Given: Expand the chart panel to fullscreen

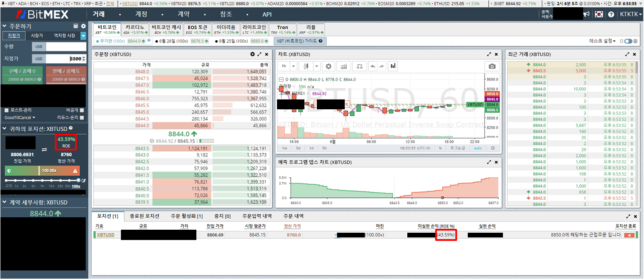Looking at the screenshot, I should point(489,54).
